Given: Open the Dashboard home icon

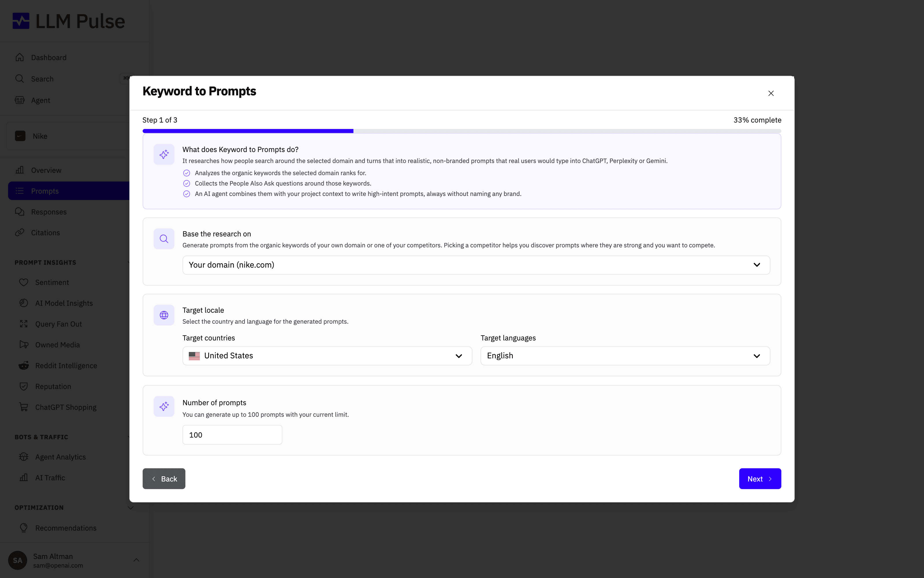Looking at the screenshot, I should [x=20, y=57].
